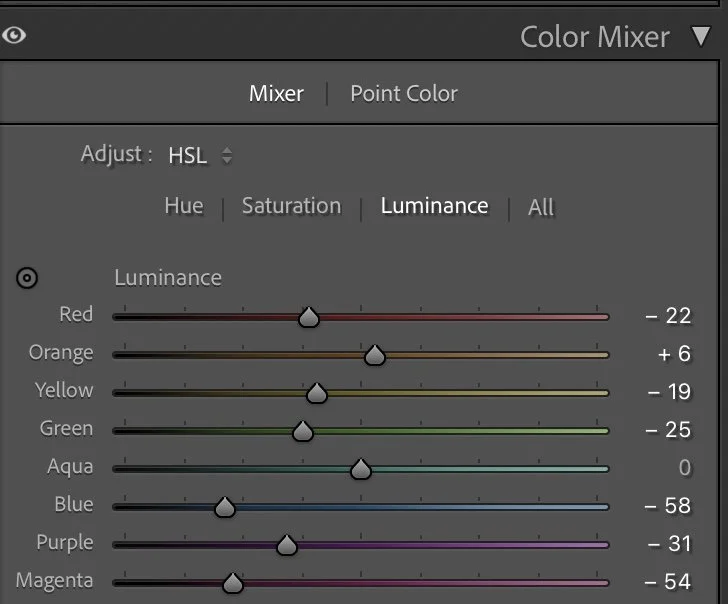Click the Aqua luminance slider handle
The width and height of the screenshot is (728, 604).
point(361,469)
